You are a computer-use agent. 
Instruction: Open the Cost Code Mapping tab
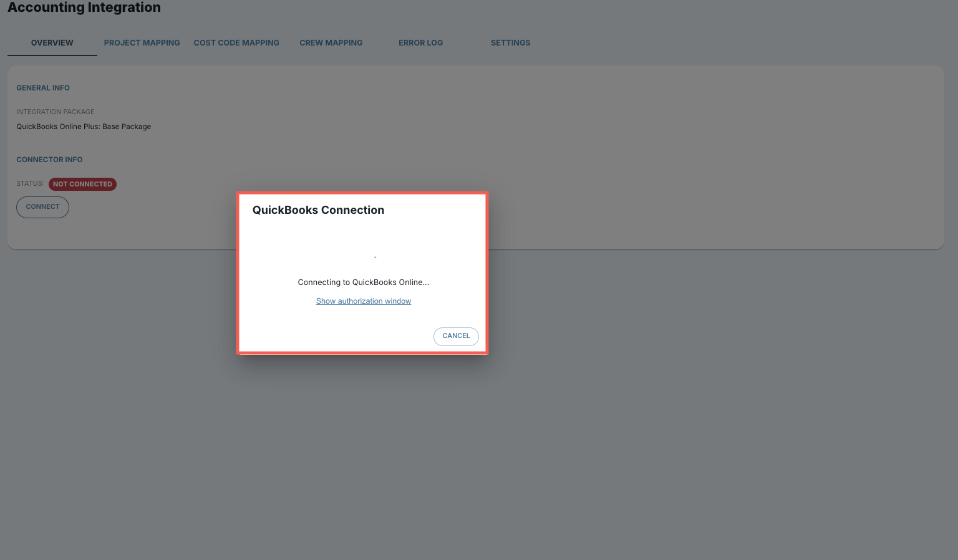pyautogui.click(x=236, y=43)
